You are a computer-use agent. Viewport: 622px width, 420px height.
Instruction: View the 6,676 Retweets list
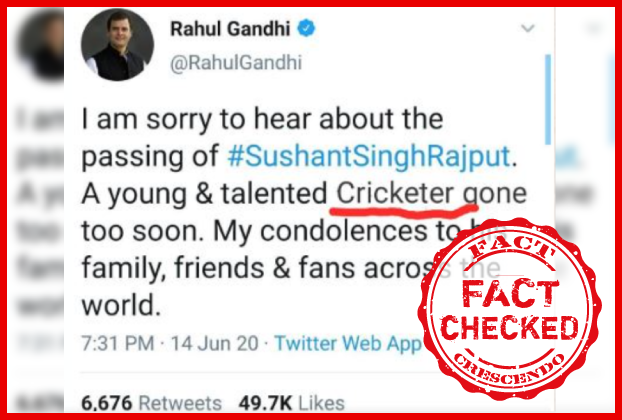151,403
